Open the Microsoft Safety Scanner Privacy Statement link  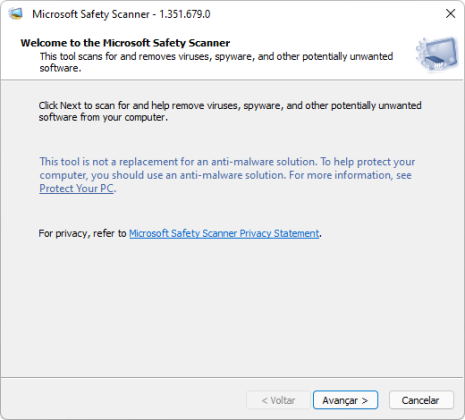pyautogui.click(x=224, y=233)
